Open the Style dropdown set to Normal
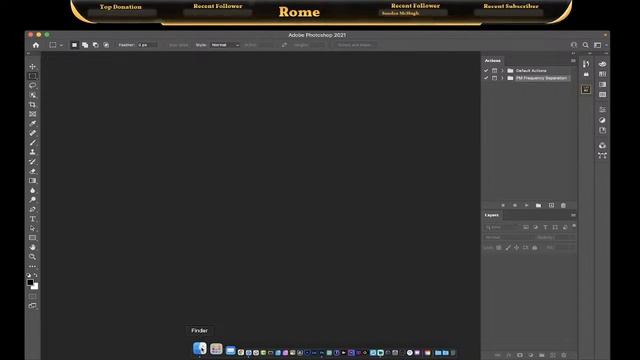 225,45
